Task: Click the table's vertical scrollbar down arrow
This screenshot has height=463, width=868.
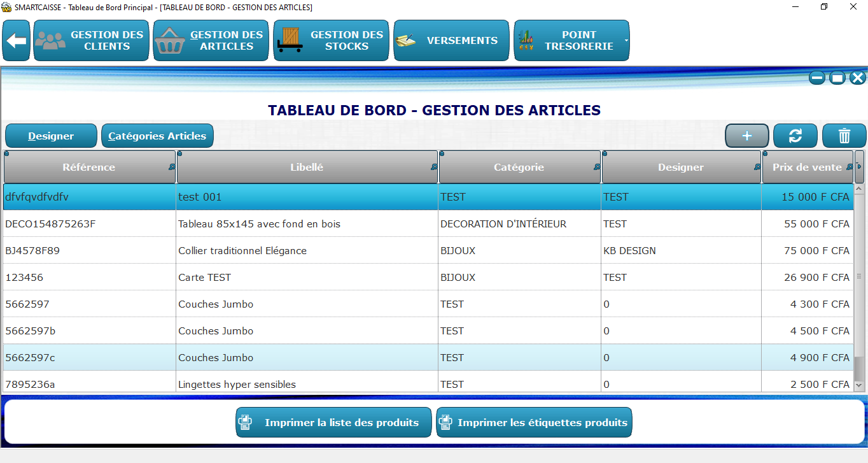Action: [859, 385]
